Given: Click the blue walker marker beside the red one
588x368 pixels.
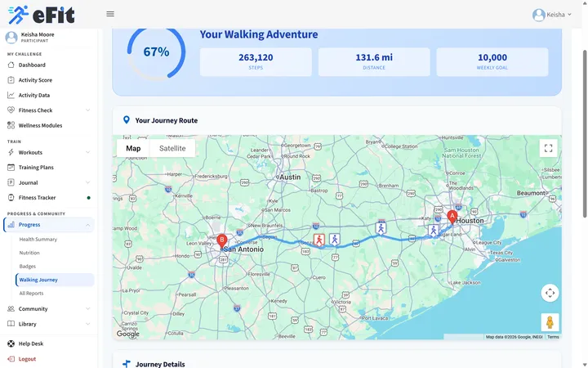Looking at the screenshot, I should pos(335,239).
